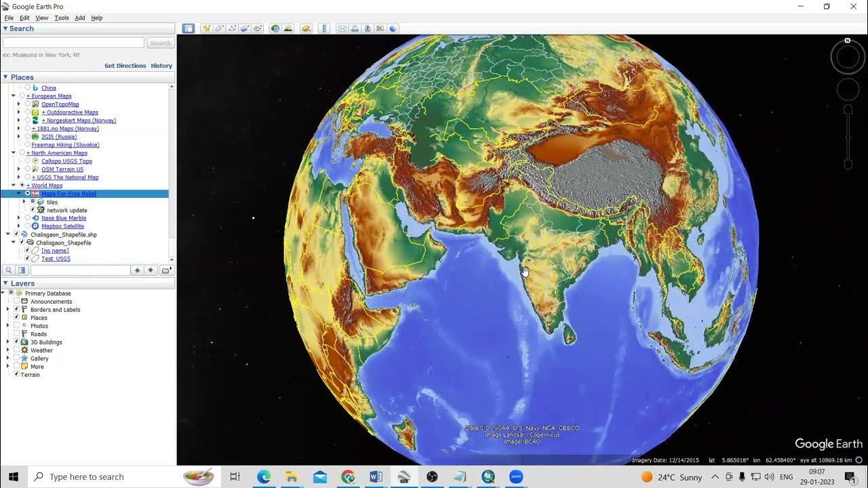The height and width of the screenshot is (488, 868).
Task: Click the 2GIS (Russia) link
Action: [x=59, y=137]
